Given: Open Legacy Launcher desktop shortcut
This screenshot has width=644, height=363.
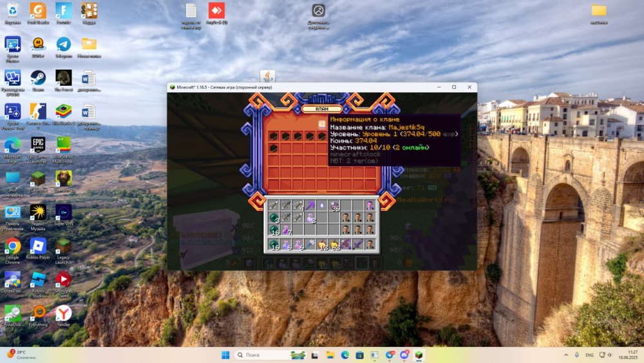Looking at the screenshot, I should 63,251.
